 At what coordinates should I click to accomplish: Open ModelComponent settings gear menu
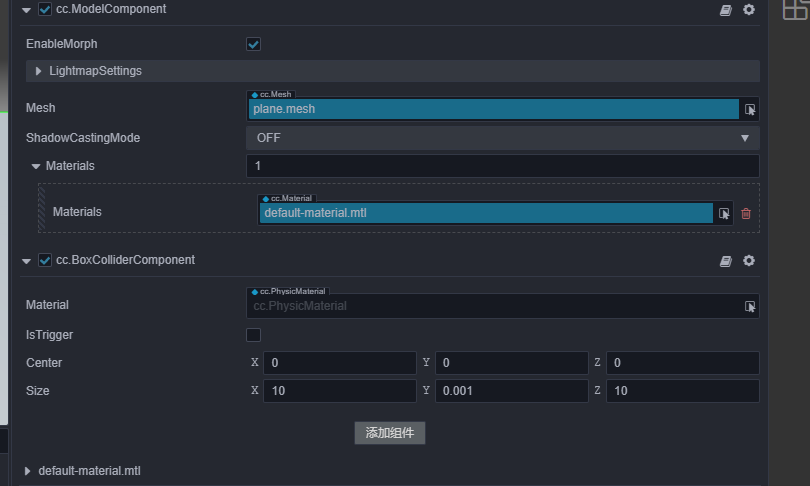pyautogui.click(x=748, y=9)
